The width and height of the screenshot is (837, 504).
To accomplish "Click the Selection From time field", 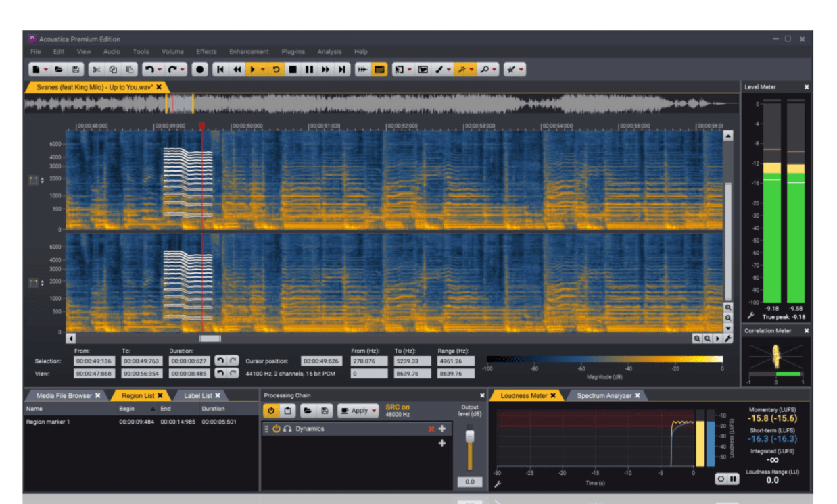I will [x=93, y=361].
